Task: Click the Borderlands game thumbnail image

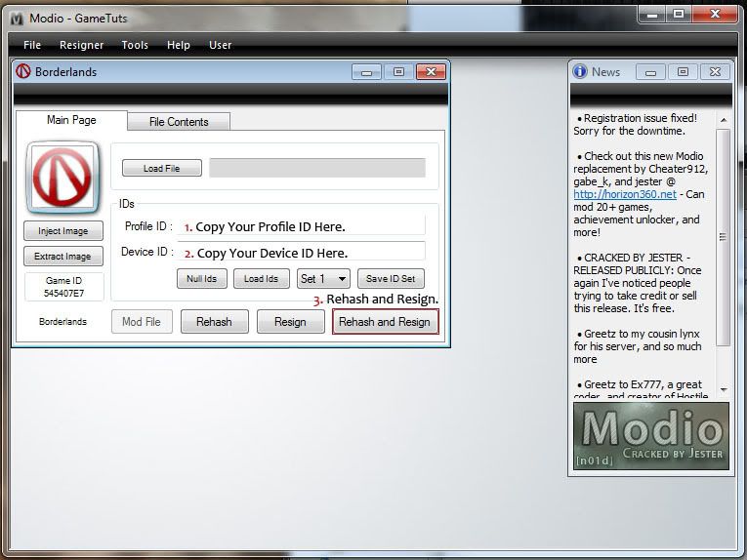Action: click(62, 178)
